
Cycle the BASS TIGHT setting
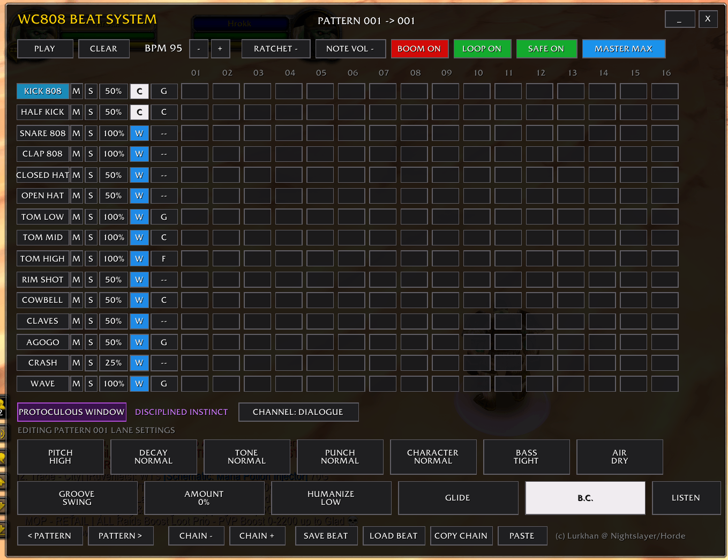pos(527,457)
